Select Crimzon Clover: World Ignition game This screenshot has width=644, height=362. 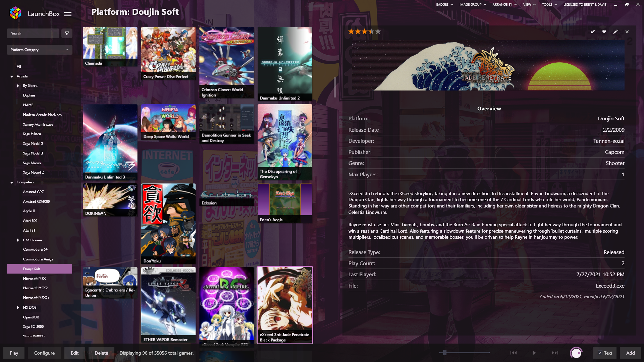[x=226, y=63]
